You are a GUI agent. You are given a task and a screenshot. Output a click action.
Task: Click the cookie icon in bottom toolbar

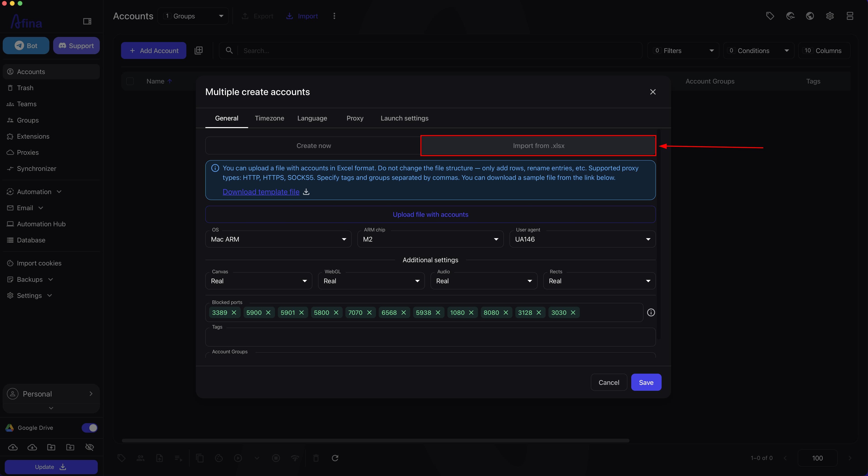point(219,458)
